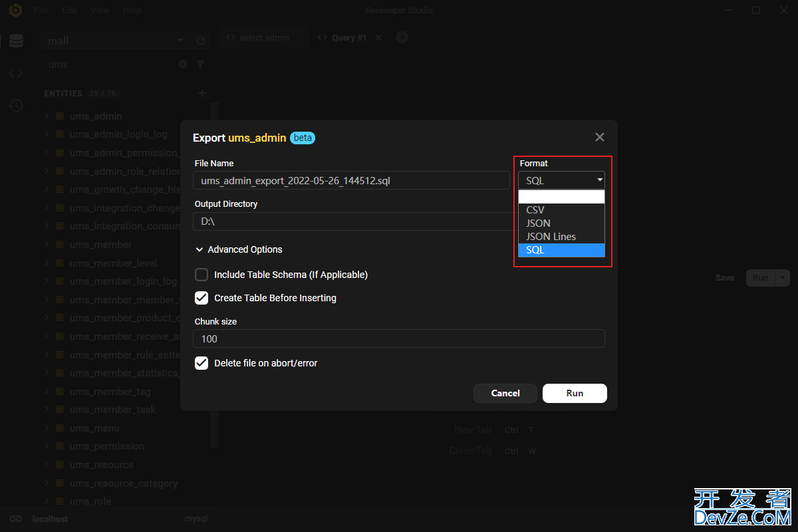Click the table icon of ums_permission
798x532 pixels.
(60, 446)
